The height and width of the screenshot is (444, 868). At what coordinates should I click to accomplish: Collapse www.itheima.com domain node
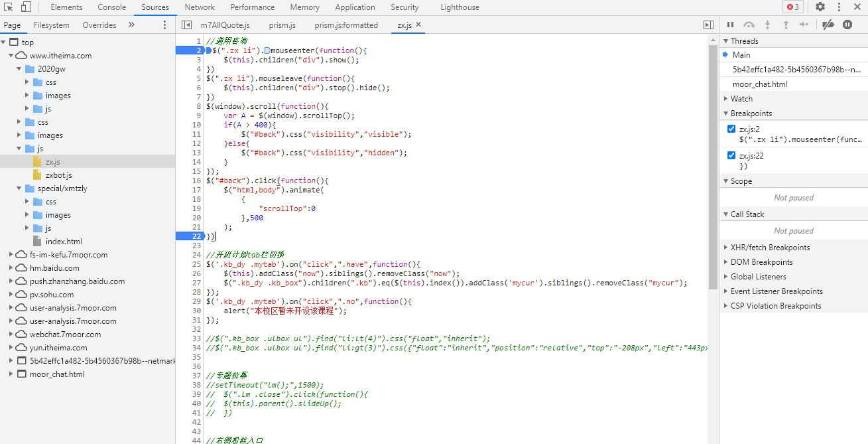click(x=12, y=56)
